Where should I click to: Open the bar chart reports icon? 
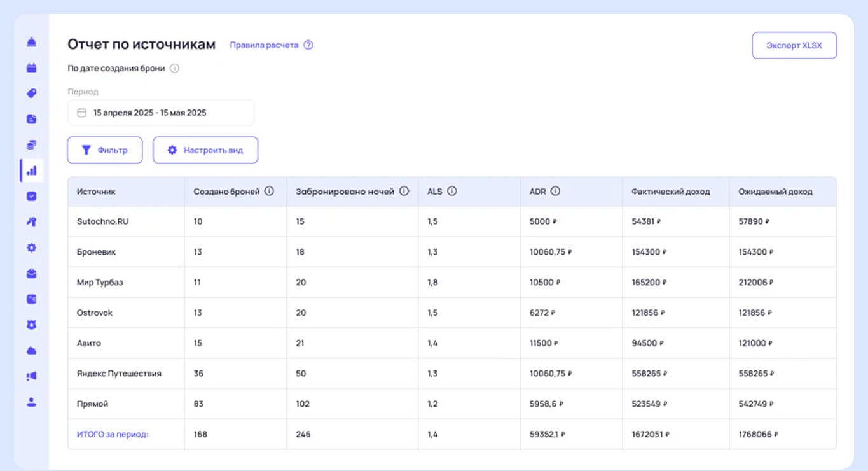point(32,171)
